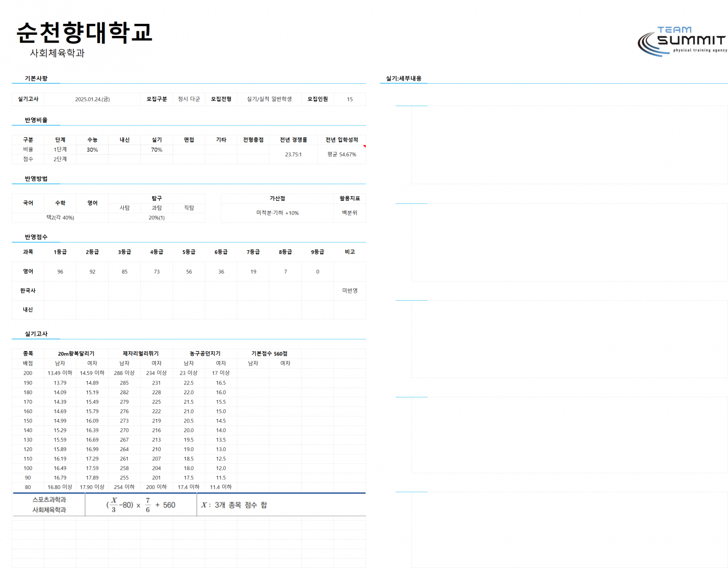Viewport: 728px width, 568px height.
Task: Select the 11.4 이하 cell
Action: click(221, 487)
